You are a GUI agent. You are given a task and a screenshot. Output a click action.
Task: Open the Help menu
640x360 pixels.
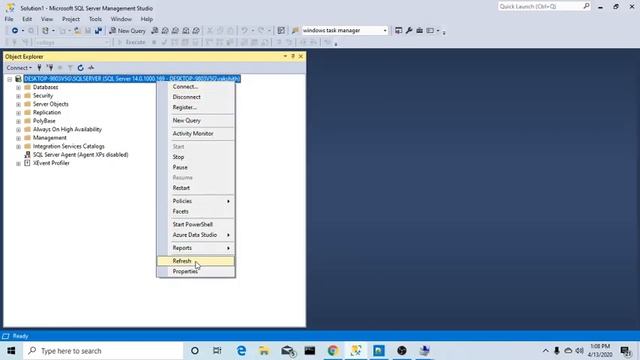click(x=147, y=19)
